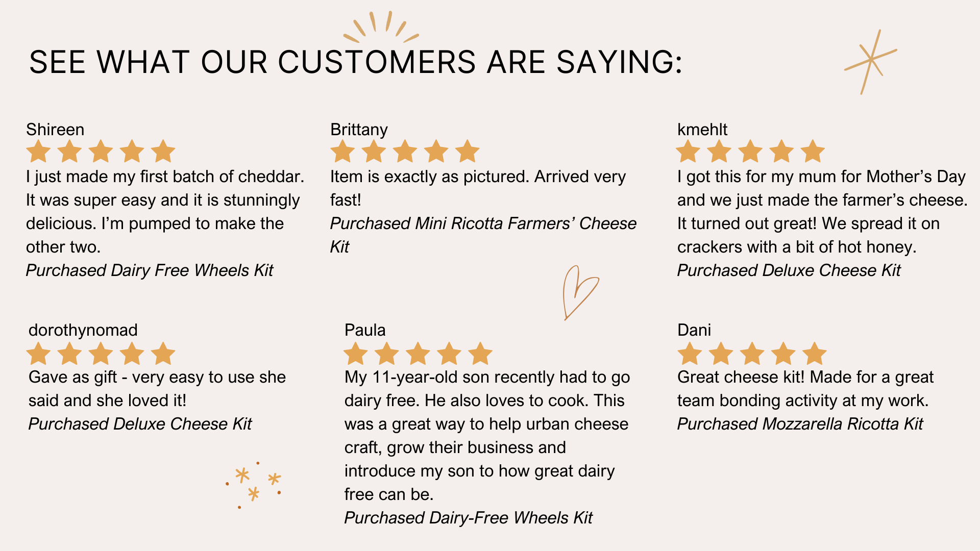980x551 pixels.
Task: Click the third star in kmehlt's rating
Action: click(750, 151)
